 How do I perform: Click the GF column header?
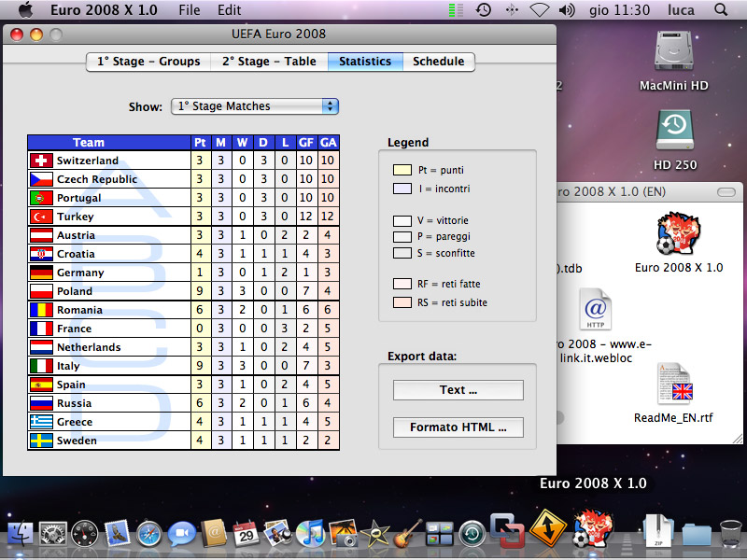tap(306, 143)
